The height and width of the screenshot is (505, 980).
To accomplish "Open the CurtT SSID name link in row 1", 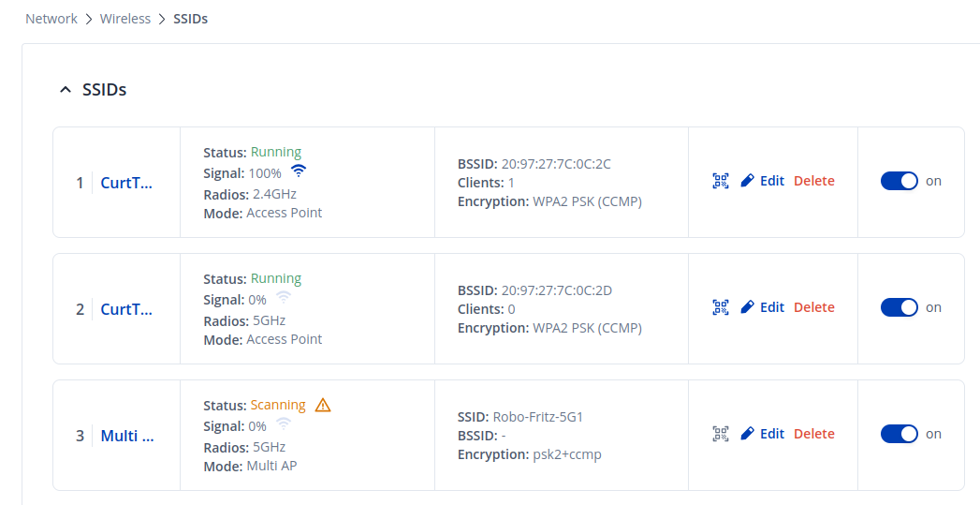I will point(126,183).
